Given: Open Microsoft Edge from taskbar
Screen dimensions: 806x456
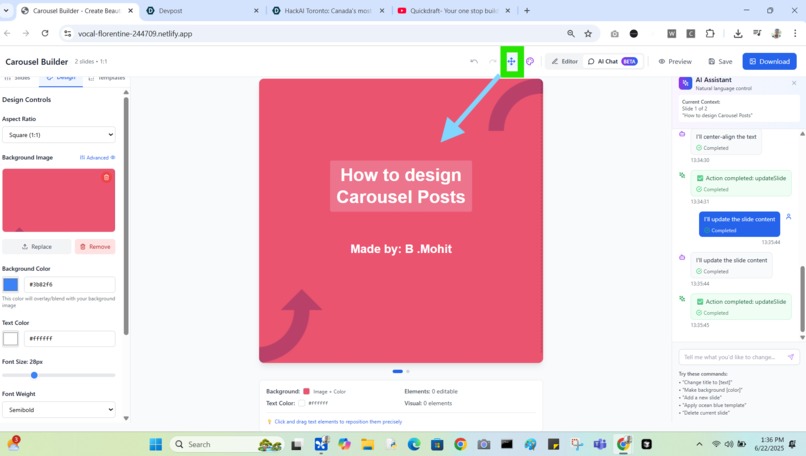Looking at the screenshot, I should (x=414, y=444).
